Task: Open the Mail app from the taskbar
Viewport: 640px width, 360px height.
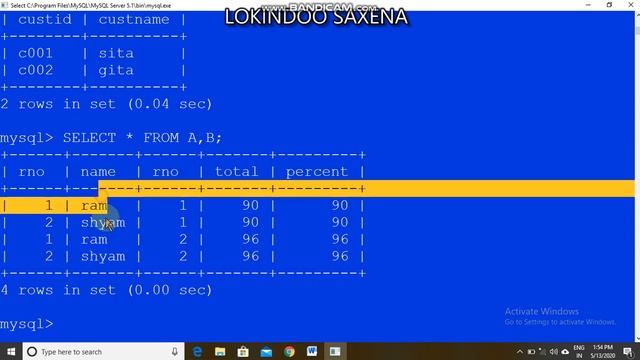Action: (x=266, y=351)
